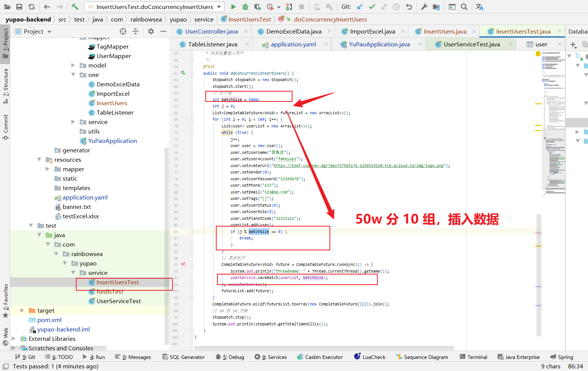Open the SQL Generator tool window
The image size is (588, 371).
pos(183,357)
